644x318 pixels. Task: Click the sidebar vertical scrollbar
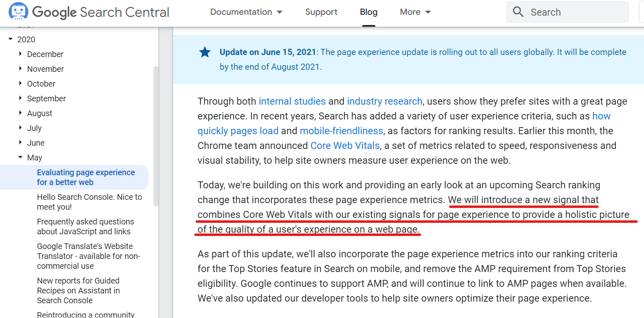155,136
